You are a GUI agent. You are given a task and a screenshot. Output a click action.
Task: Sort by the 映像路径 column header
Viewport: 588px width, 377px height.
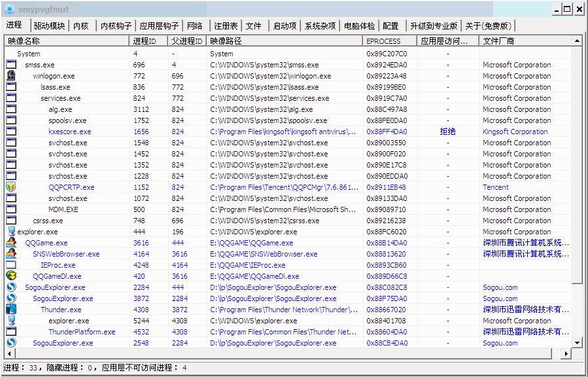(x=285, y=41)
